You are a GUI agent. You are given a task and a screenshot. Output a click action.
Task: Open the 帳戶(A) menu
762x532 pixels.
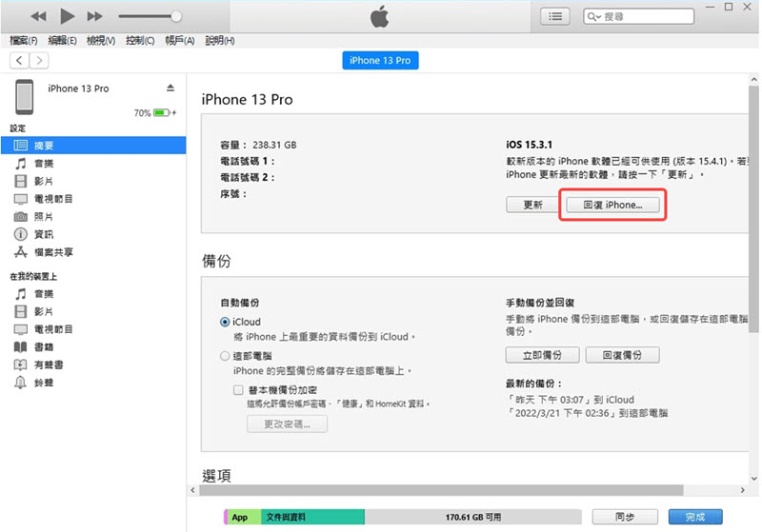tap(180, 41)
